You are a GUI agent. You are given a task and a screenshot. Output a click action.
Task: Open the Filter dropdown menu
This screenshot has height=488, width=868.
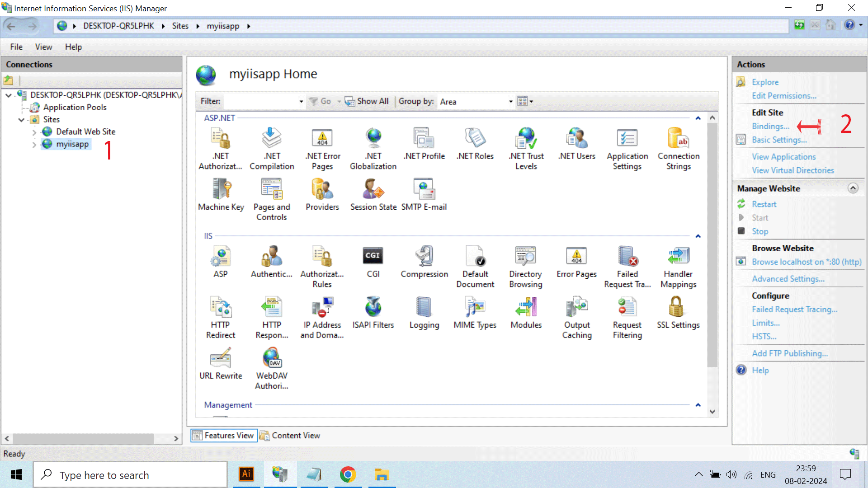301,101
